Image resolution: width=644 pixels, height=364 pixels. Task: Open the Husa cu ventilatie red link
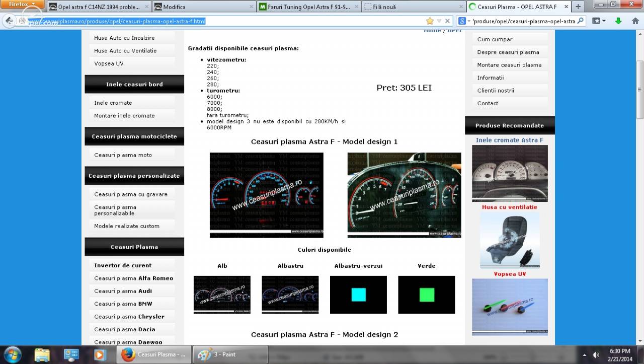pos(510,207)
